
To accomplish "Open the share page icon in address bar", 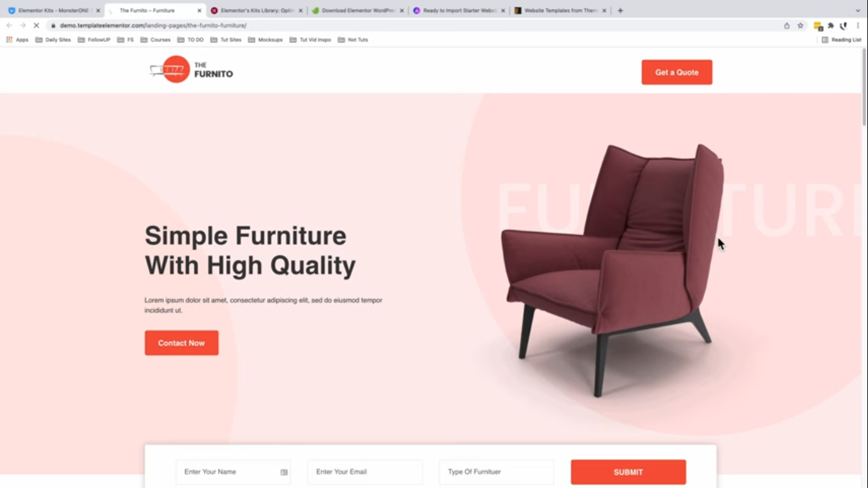I will coord(787,25).
